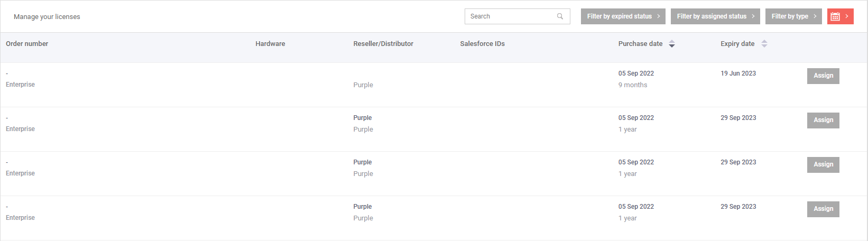This screenshot has height=241, width=868.
Task: Click the Purchase date column label
Action: [640, 44]
